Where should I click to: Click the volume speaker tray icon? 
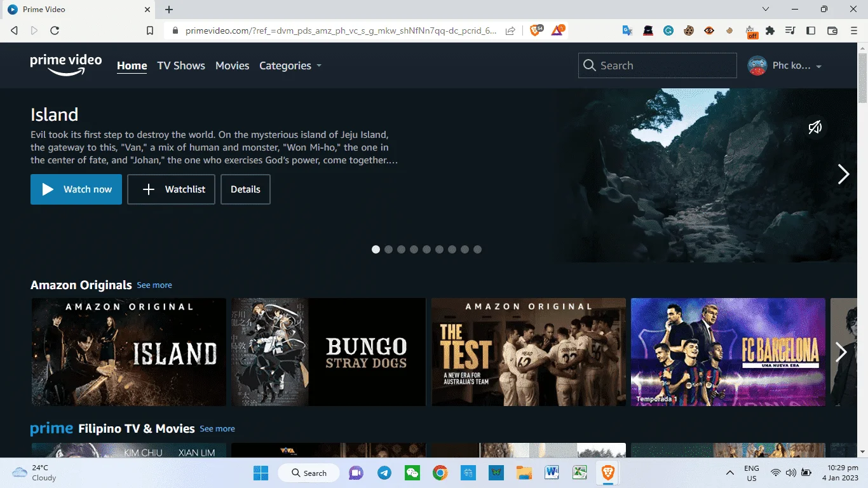click(x=790, y=473)
